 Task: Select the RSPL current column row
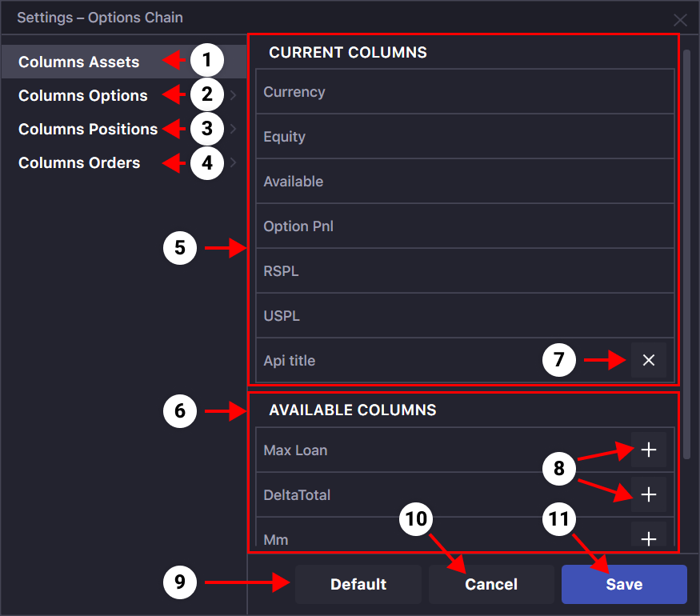(465, 270)
